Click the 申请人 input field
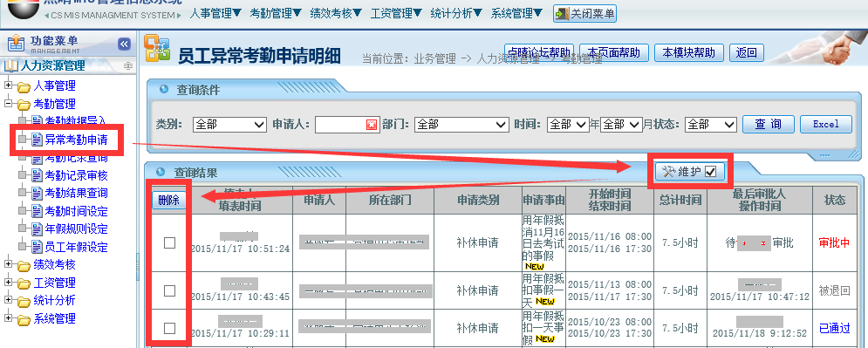868x348 pixels. pyautogui.click(x=341, y=125)
